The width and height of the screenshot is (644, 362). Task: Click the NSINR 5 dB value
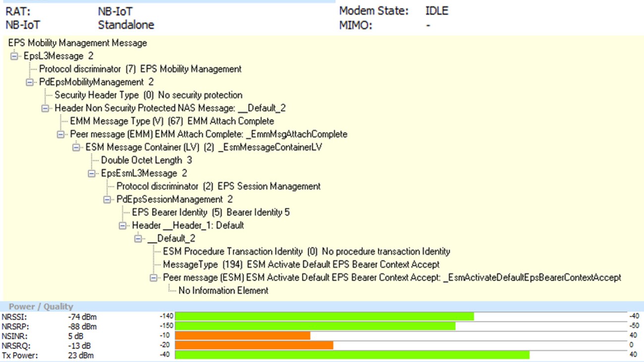pyautogui.click(x=77, y=336)
